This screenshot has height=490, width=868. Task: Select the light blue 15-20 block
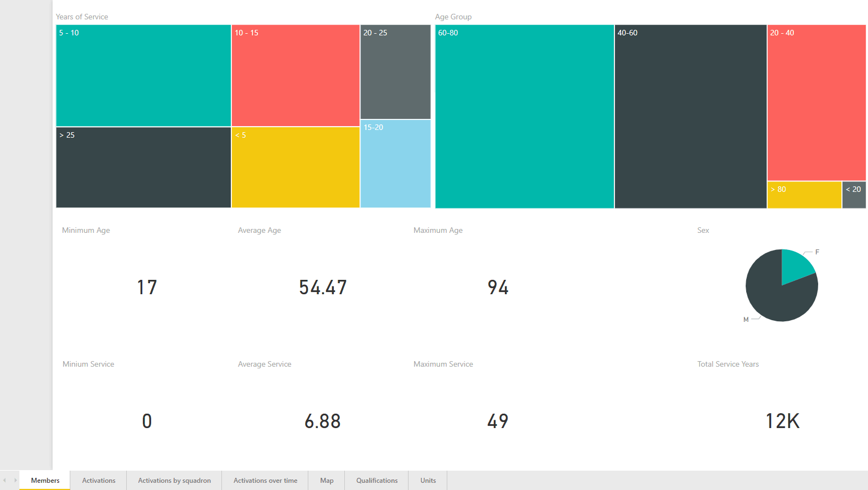[x=395, y=164]
